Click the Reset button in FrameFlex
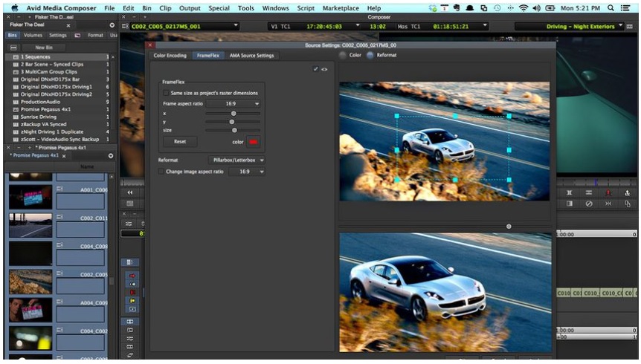 pyautogui.click(x=180, y=142)
